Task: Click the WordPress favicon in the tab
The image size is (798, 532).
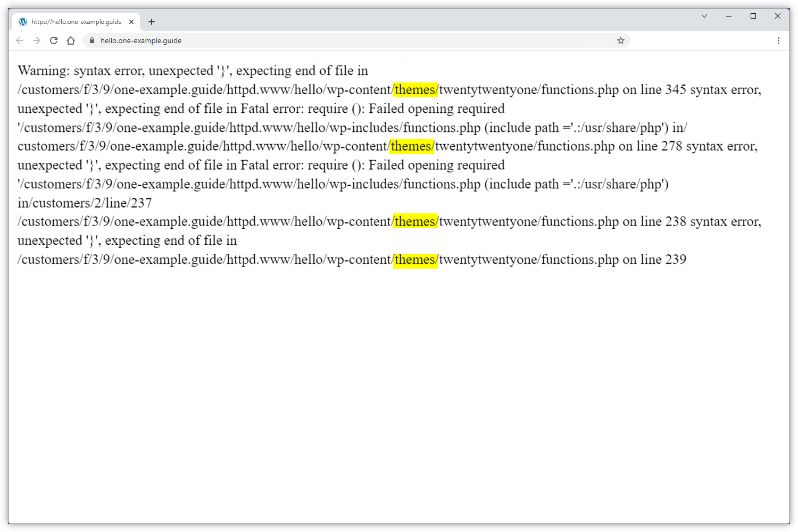Action: [x=23, y=22]
